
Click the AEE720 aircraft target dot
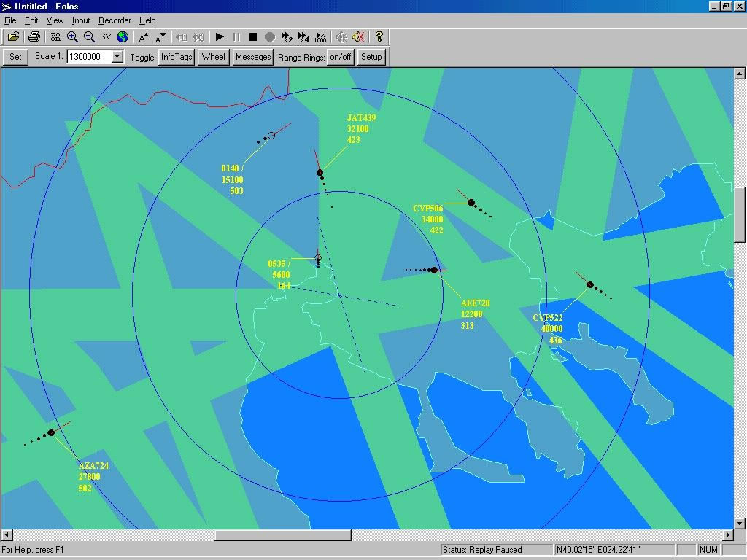(434, 270)
